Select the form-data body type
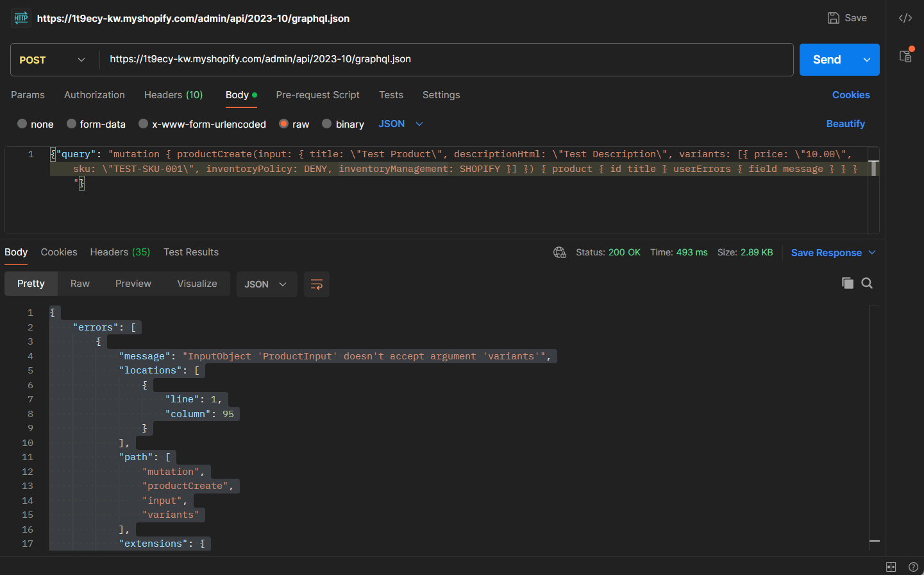Image resolution: width=924 pixels, height=575 pixels. point(96,124)
